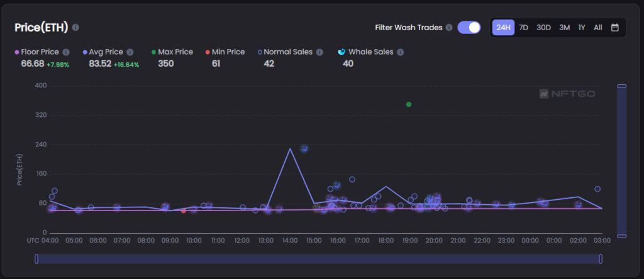Click the green max price data point

coord(409,104)
